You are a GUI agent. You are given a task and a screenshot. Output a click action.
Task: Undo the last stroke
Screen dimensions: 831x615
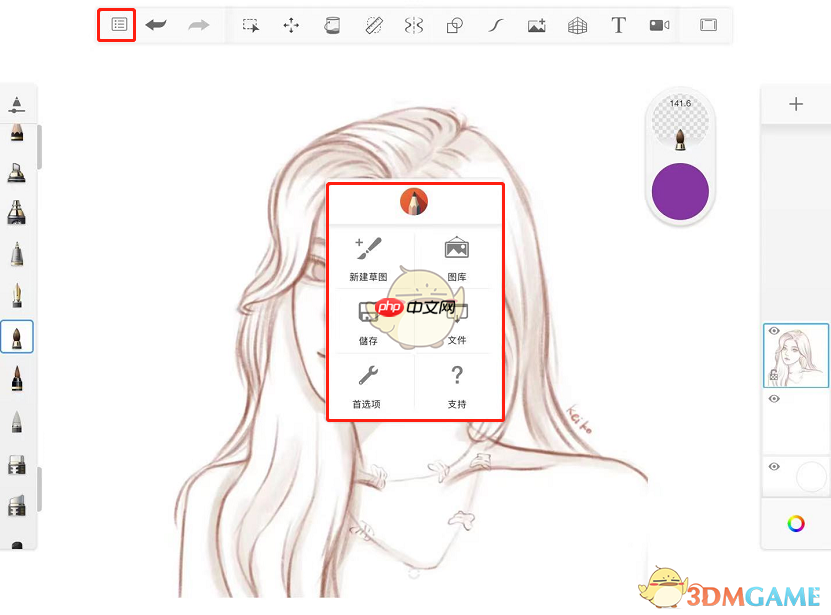[x=156, y=24]
